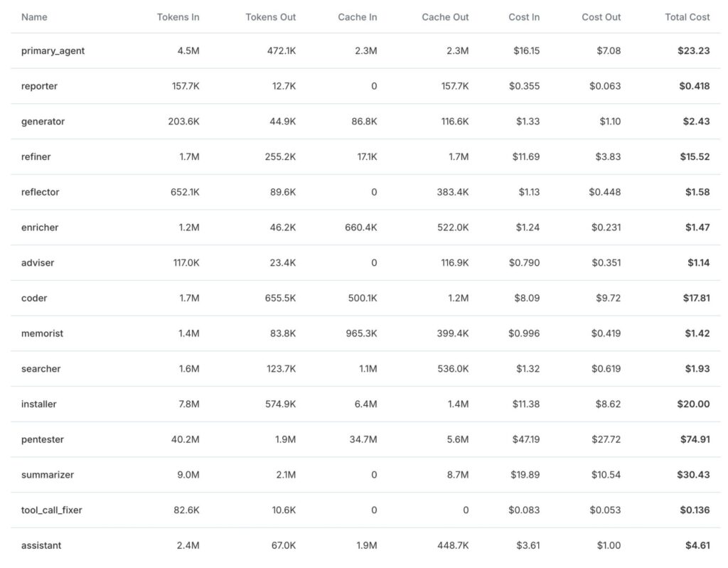
Task: Sort by the Name column header
Action: coord(33,17)
